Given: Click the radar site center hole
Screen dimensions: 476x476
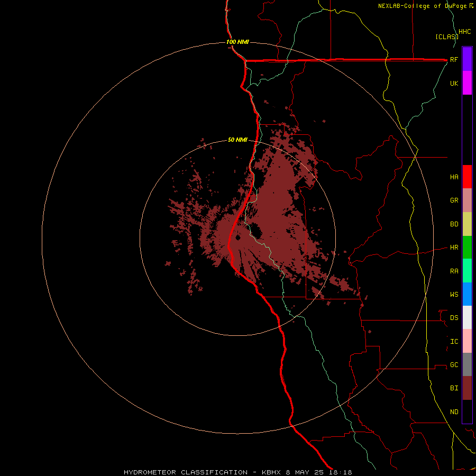Looking at the screenshot, I should point(237,237).
